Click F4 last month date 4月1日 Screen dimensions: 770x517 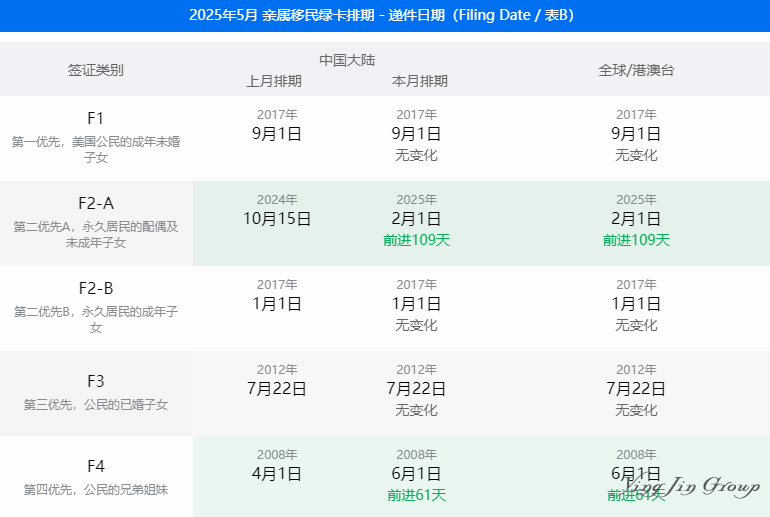(277, 473)
